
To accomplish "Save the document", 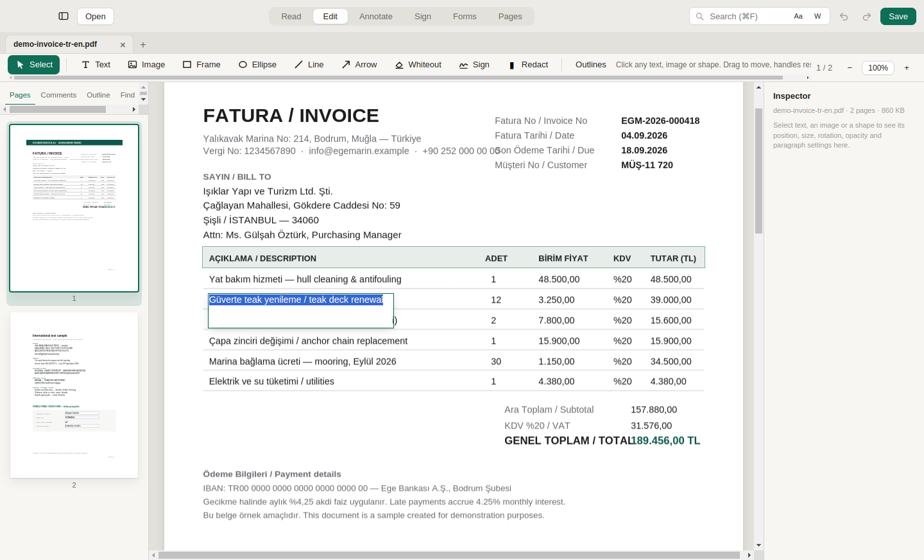I will click(898, 16).
